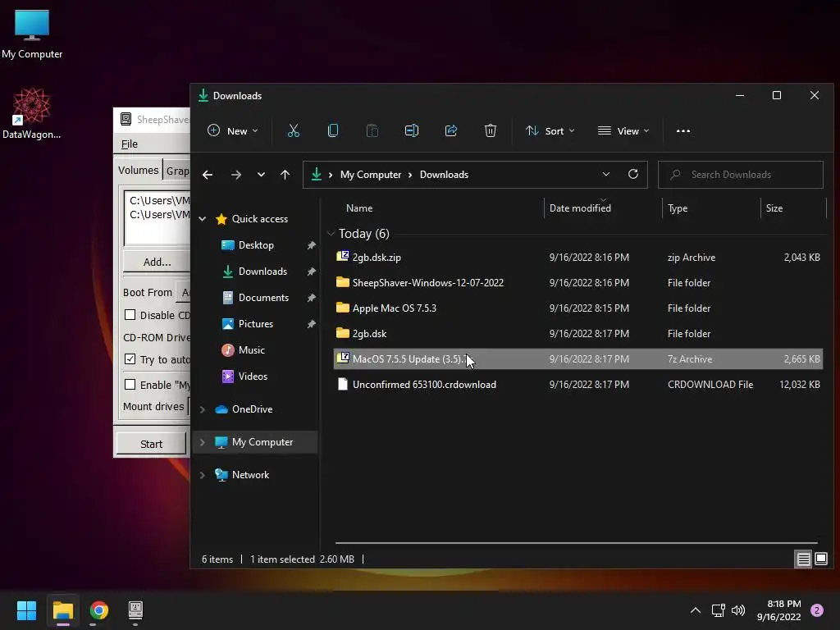Switch to details view layout icon

point(804,559)
